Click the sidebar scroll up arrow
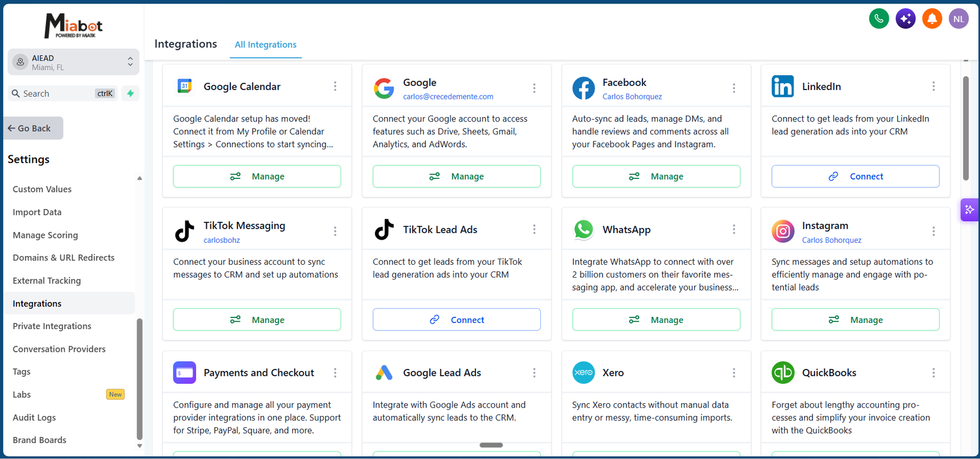The image size is (980, 459). click(x=140, y=178)
